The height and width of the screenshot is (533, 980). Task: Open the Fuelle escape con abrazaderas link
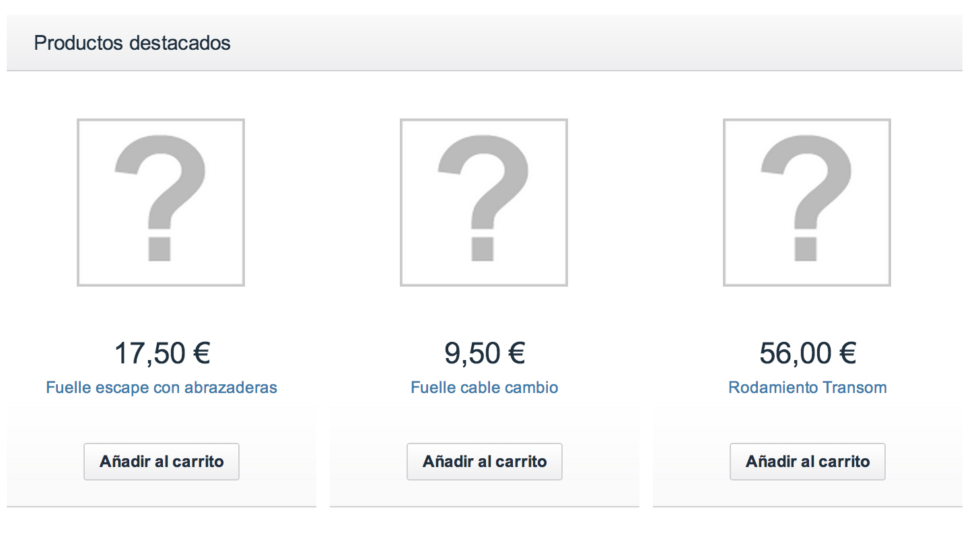(x=162, y=388)
